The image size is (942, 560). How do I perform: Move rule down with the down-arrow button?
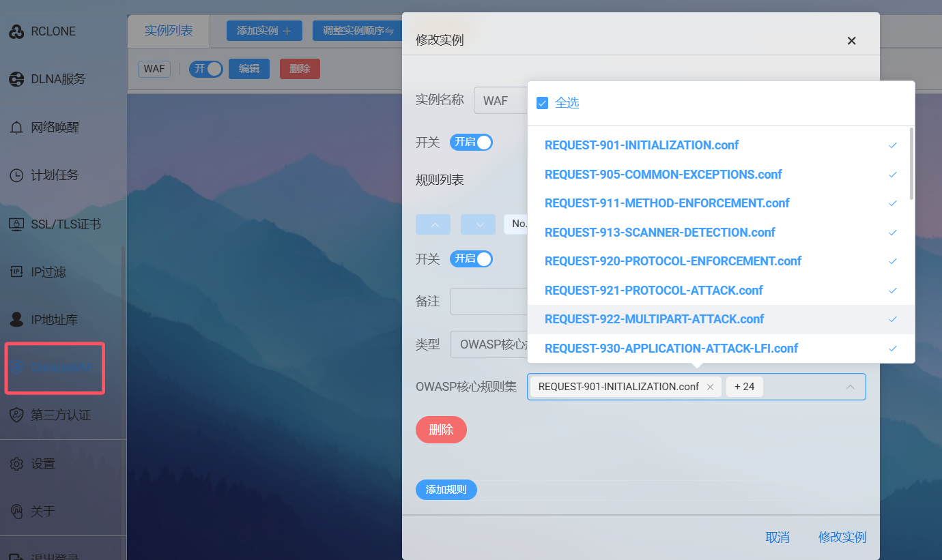[x=478, y=224]
